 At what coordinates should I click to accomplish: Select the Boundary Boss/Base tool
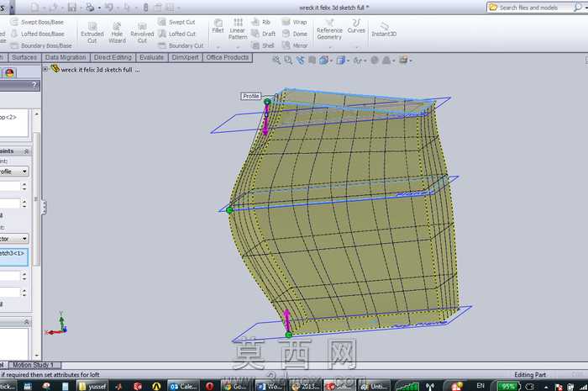pyautogui.click(x=41, y=45)
